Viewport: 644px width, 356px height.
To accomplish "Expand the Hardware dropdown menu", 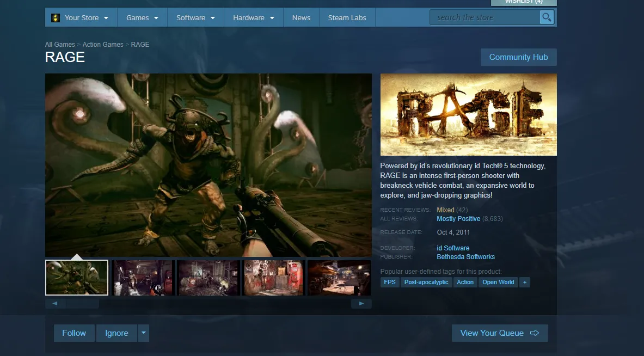I will click(254, 17).
